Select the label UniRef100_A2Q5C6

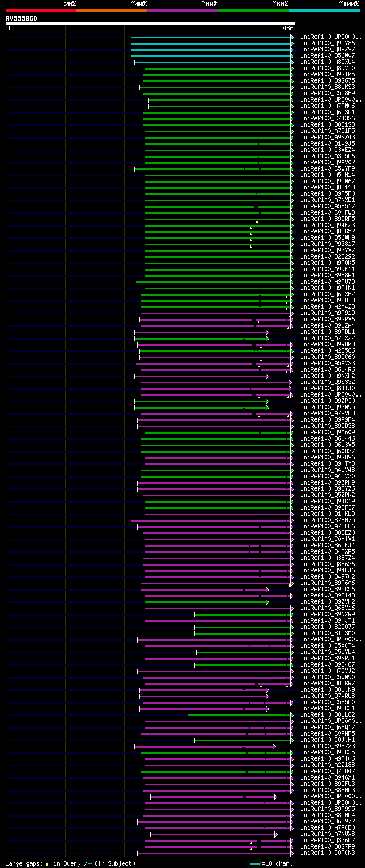tap(327, 350)
